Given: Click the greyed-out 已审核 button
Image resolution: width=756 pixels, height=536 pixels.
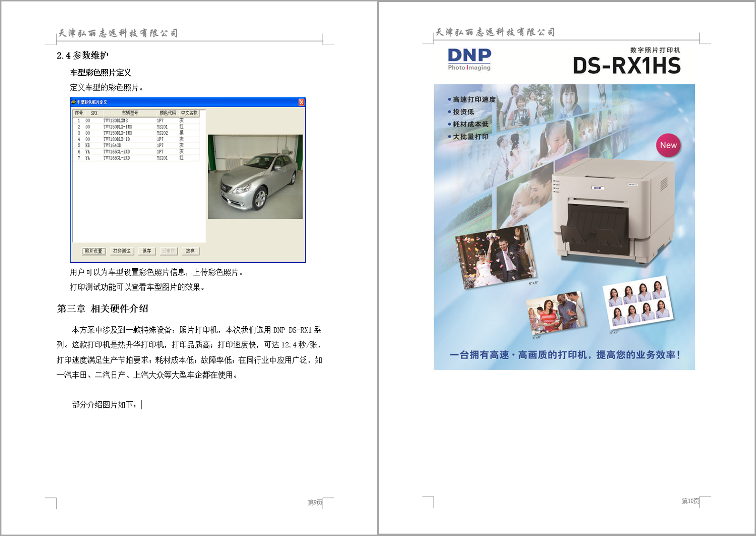Looking at the screenshot, I should pos(168,251).
